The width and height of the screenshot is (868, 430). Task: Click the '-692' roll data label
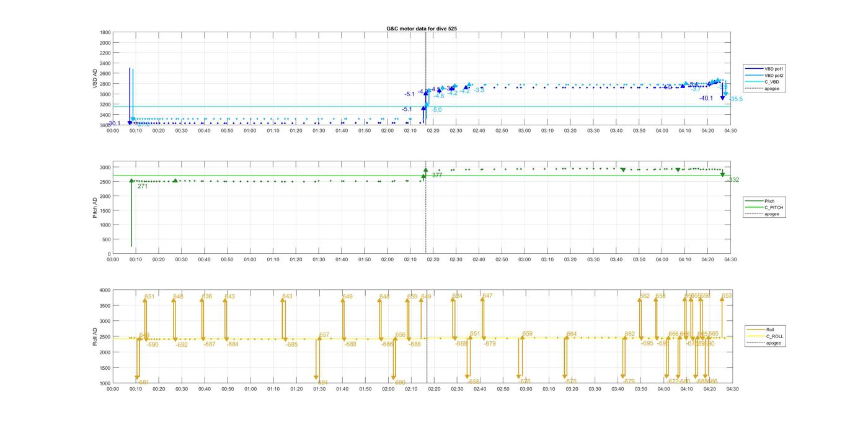(182, 345)
